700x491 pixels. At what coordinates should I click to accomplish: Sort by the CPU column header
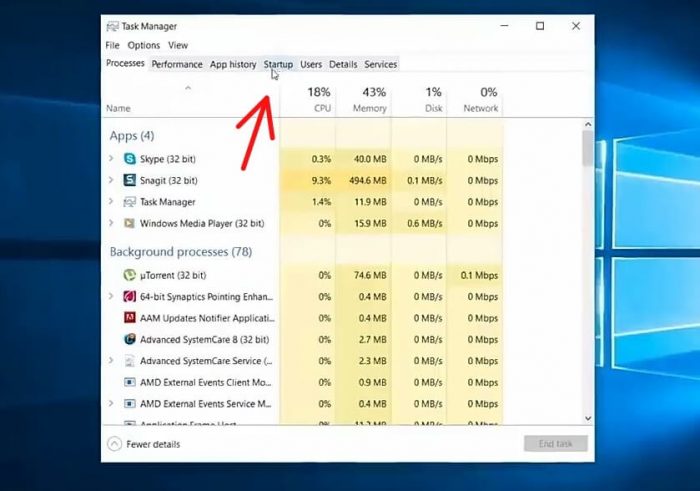coord(322,108)
